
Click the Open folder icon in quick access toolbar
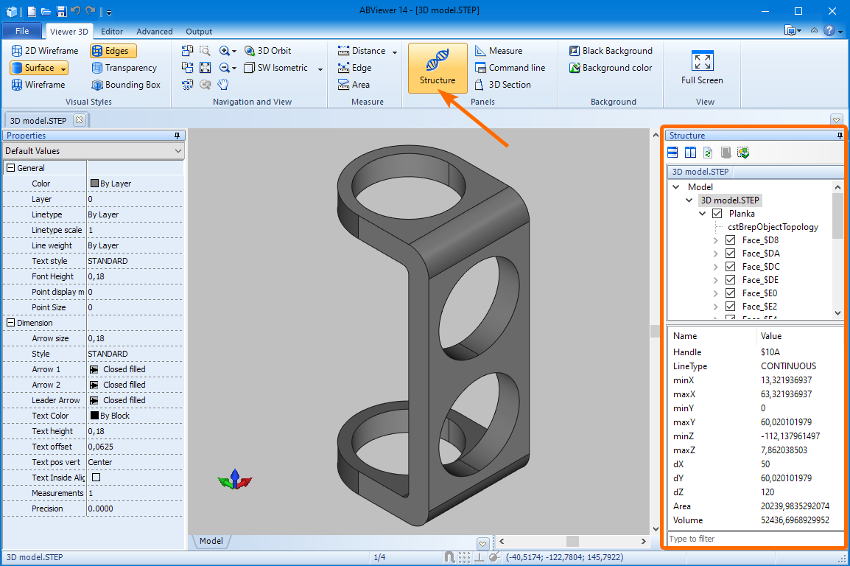[46, 11]
